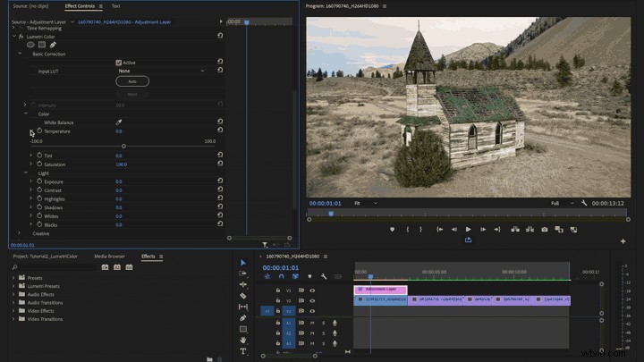Toggle the lock on track V3
The height and width of the screenshot is (362, 644).
point(278,290)
